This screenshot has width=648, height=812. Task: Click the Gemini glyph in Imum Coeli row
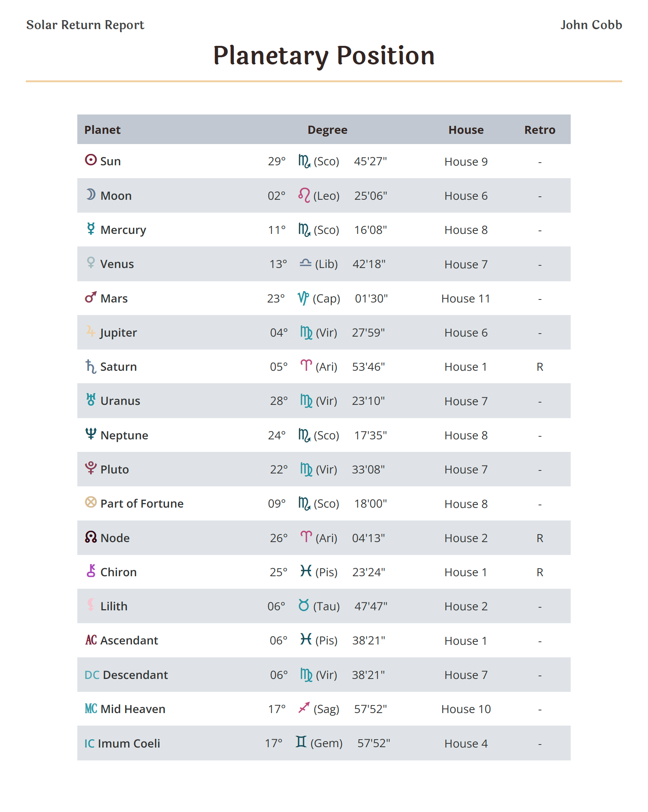click(301, 742)
